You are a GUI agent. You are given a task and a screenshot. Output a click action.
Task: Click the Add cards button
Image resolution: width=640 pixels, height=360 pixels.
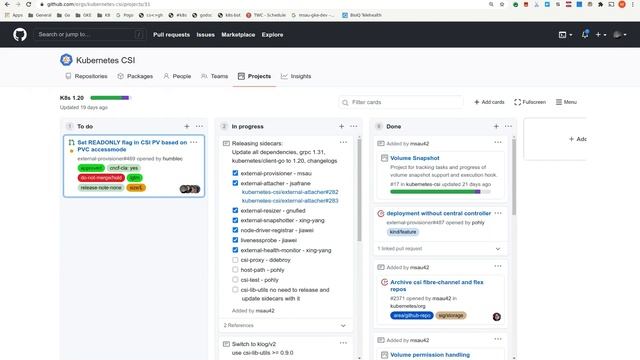point(489,102)
